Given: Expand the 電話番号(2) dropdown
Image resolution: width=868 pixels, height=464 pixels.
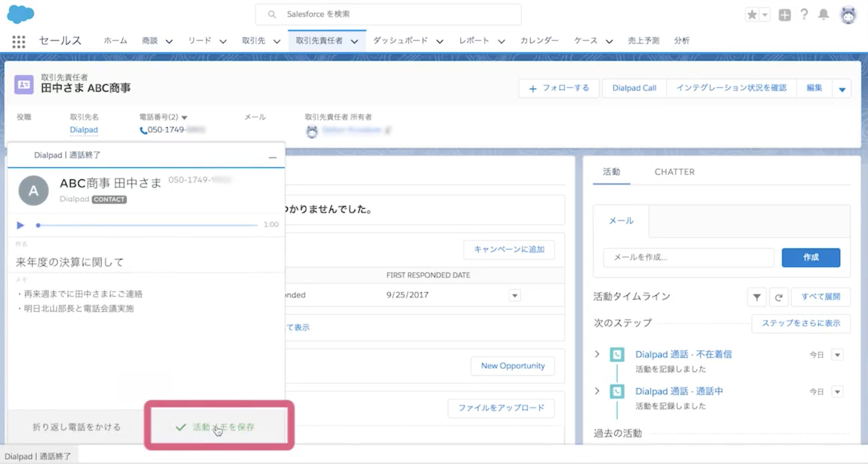Looking at the screenshot, I should [184, 118].
